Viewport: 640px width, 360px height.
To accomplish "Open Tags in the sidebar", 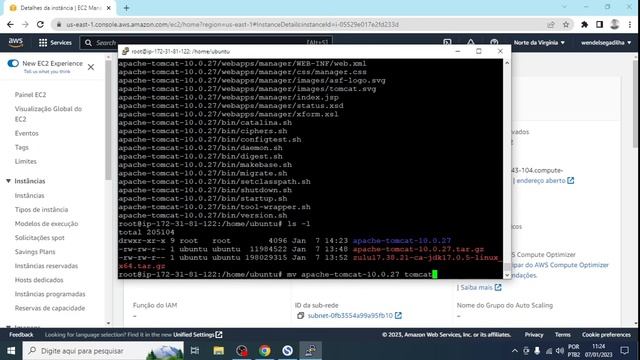I will (x=22, y=147).
